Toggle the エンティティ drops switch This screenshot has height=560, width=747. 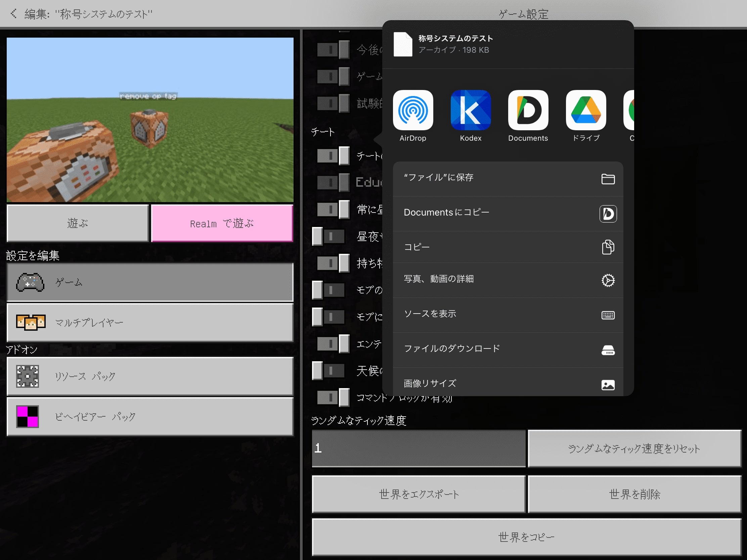click(x=333, y=344)
